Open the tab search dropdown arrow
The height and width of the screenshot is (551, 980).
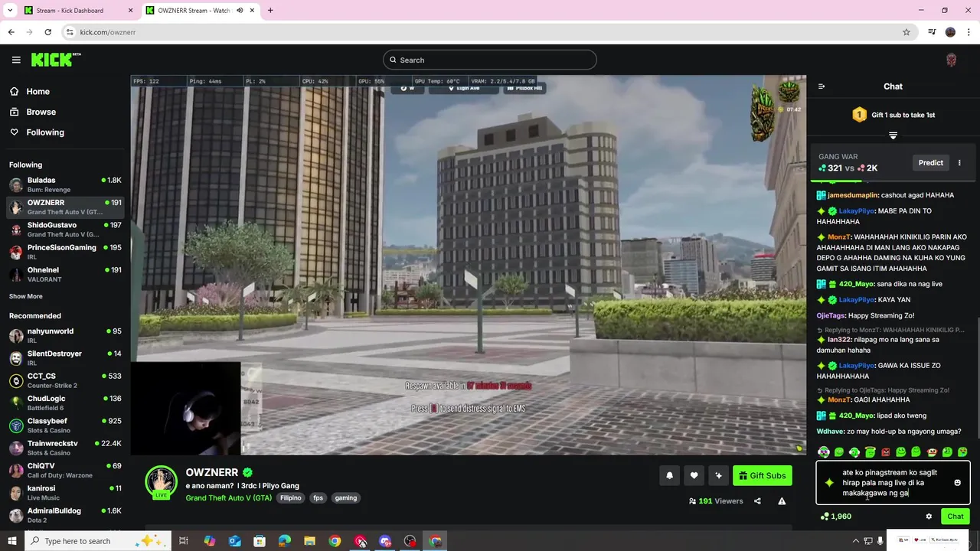[x=10, y=11]
